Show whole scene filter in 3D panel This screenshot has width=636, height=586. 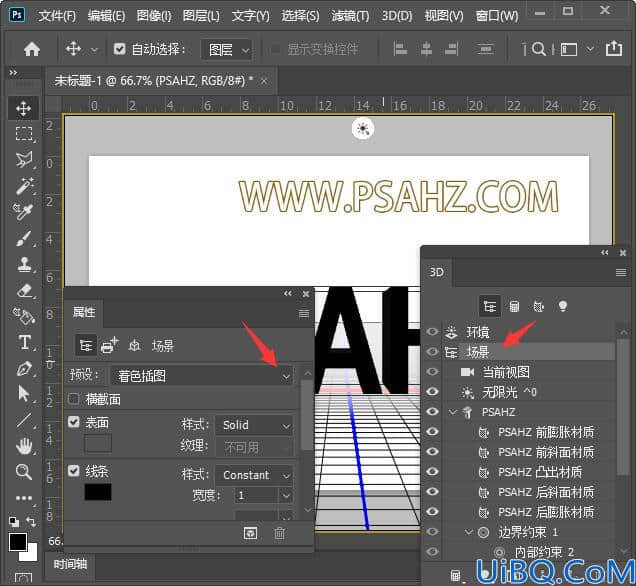[490, 306]
